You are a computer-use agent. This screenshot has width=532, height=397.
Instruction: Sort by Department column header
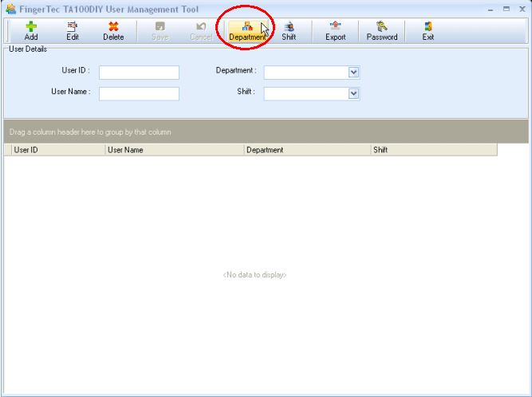[308, 150]
